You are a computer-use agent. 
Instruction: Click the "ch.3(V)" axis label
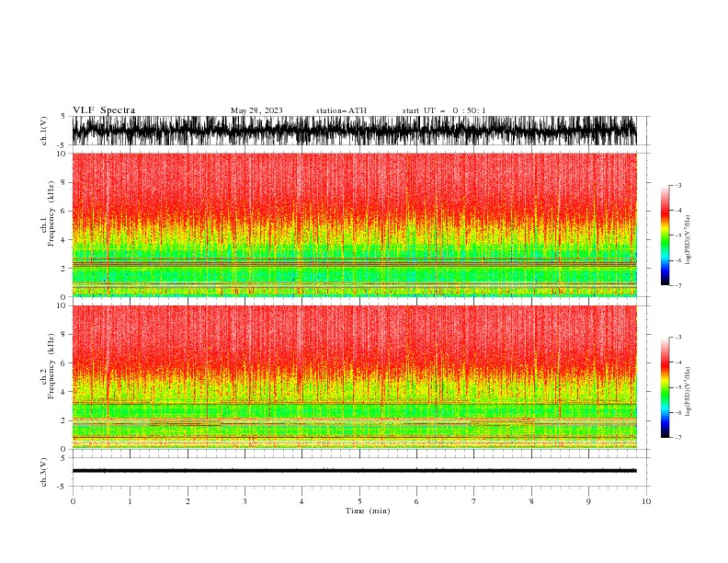pos(44,472)
